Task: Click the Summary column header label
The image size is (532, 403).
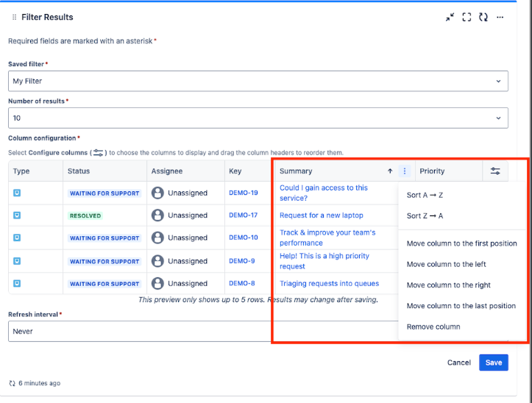Action: coord(296,171)
